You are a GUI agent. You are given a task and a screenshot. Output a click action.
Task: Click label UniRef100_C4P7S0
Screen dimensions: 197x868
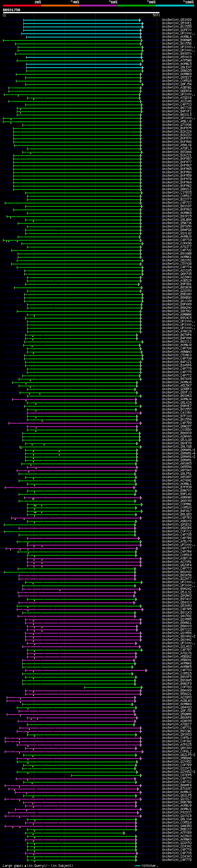click(177, 670)
